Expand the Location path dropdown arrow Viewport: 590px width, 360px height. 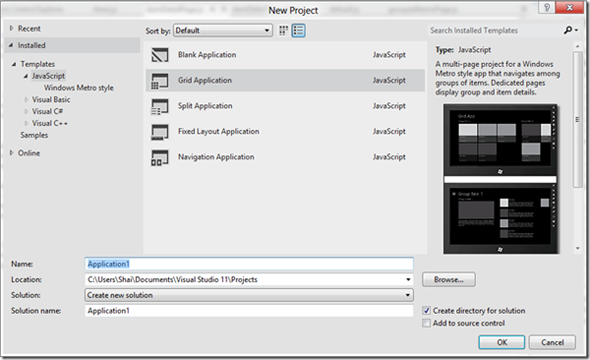pyautogui.click(x=408, y=279)
